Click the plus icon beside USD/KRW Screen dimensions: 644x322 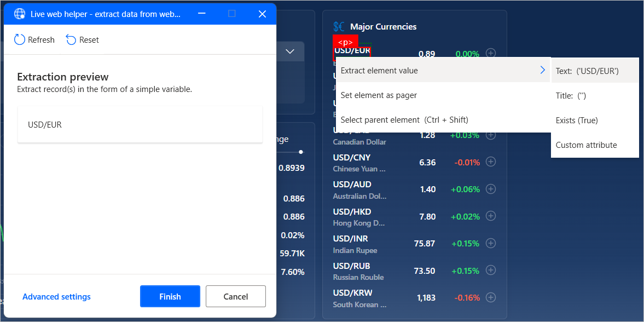(490, 297)
